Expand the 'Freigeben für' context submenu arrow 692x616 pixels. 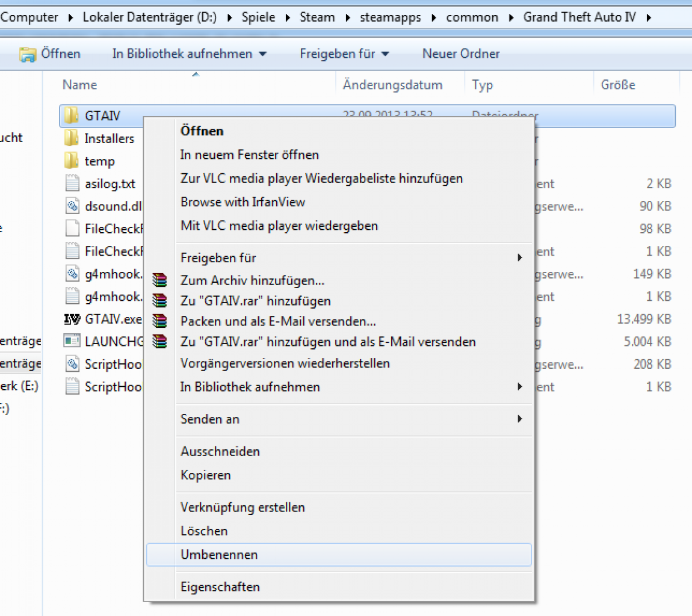[x=520, y=257]
